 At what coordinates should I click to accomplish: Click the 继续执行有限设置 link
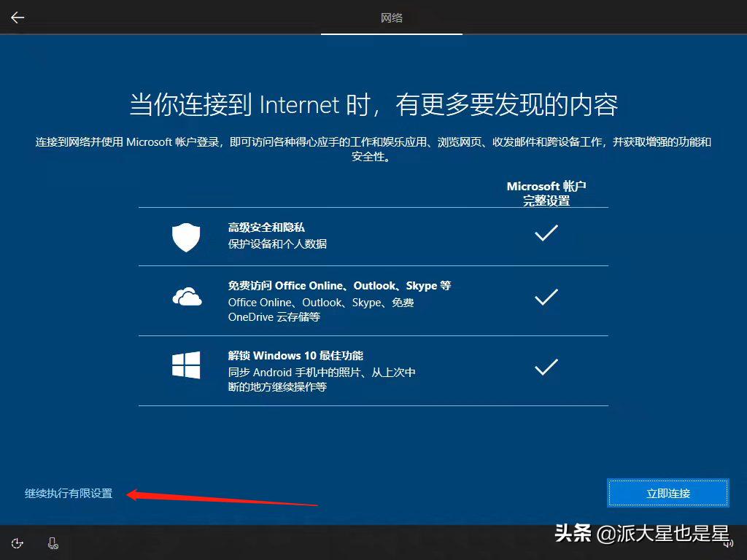pos(68,494)
